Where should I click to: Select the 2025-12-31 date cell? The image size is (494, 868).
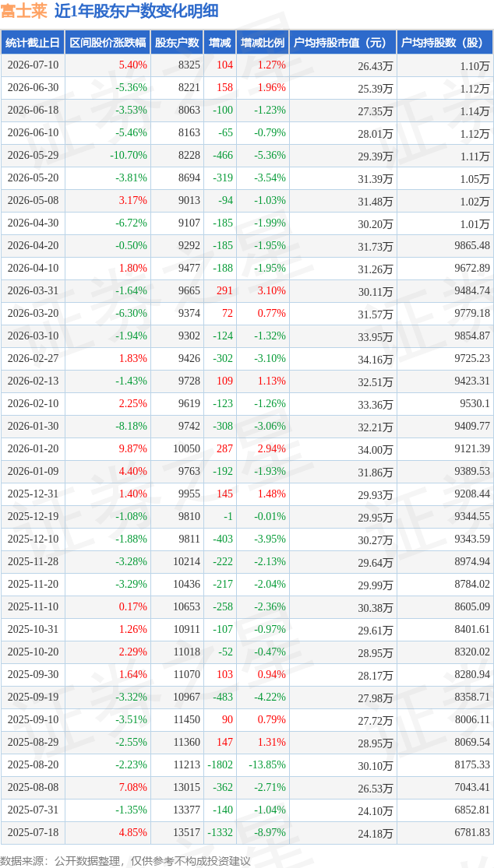pyautogui.click(x=33, y=494)
